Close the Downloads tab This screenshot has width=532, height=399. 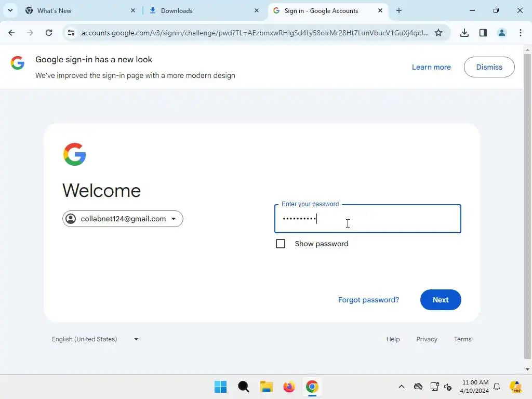point(257,10)
